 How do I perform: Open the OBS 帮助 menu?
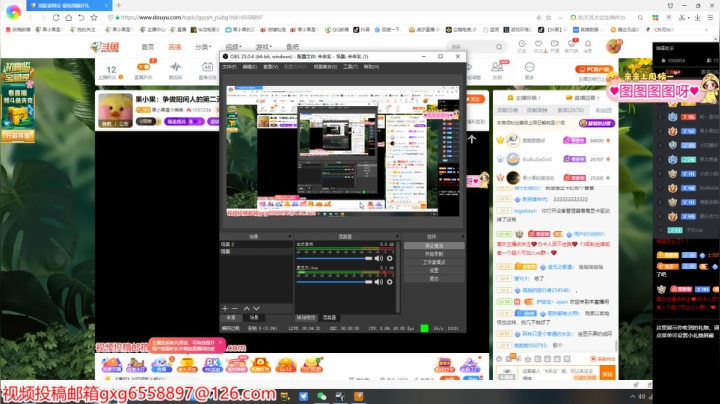(x=371, y=67)
